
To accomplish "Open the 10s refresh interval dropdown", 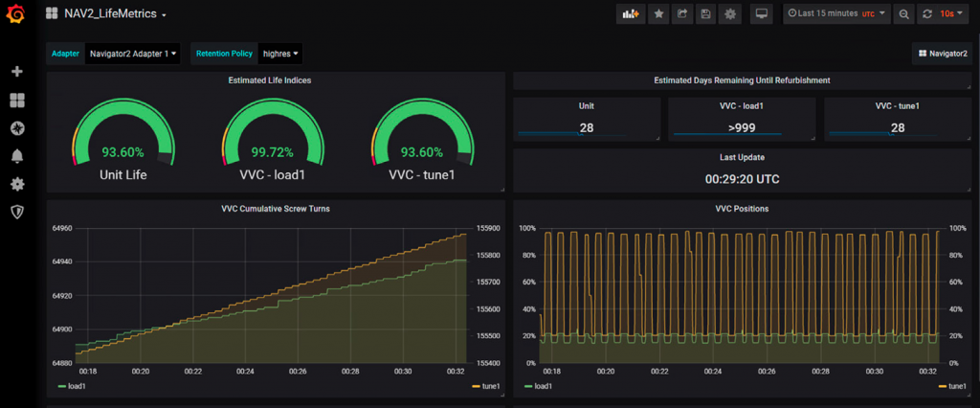I will [x=951, y=14].
